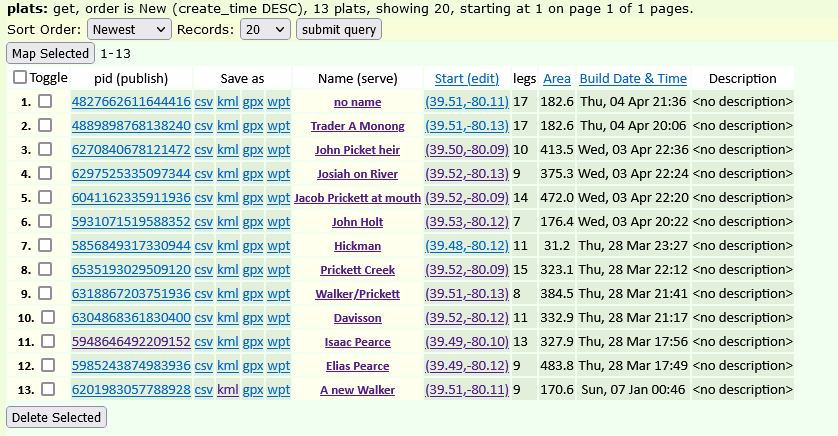
Task: Save Josiah on River as kml
Action: 228,174
